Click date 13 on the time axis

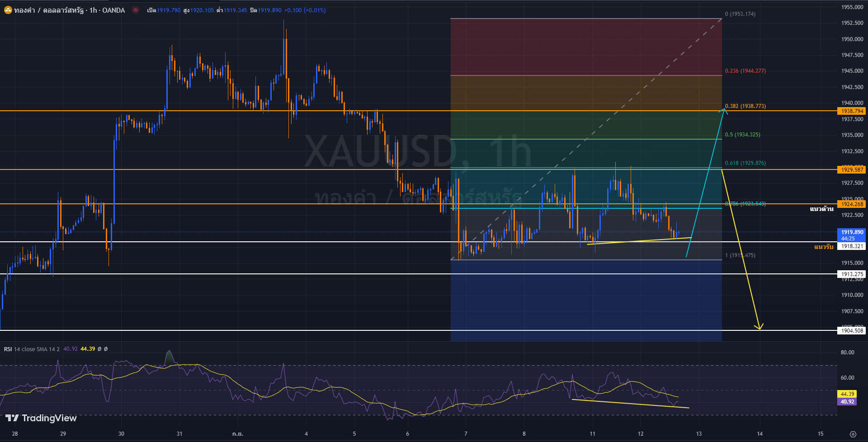pos(699,434)
